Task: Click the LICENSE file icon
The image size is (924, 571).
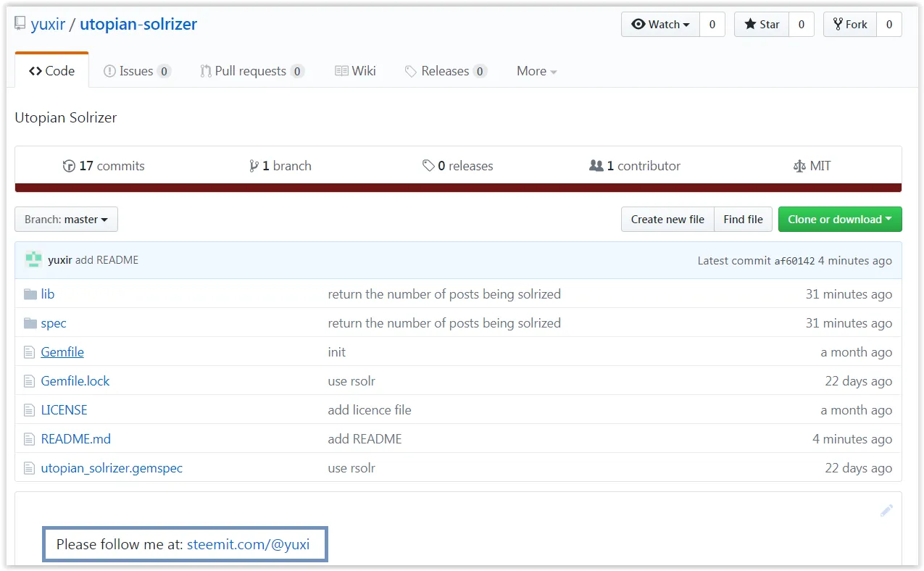Action: (x=29, y=410)
